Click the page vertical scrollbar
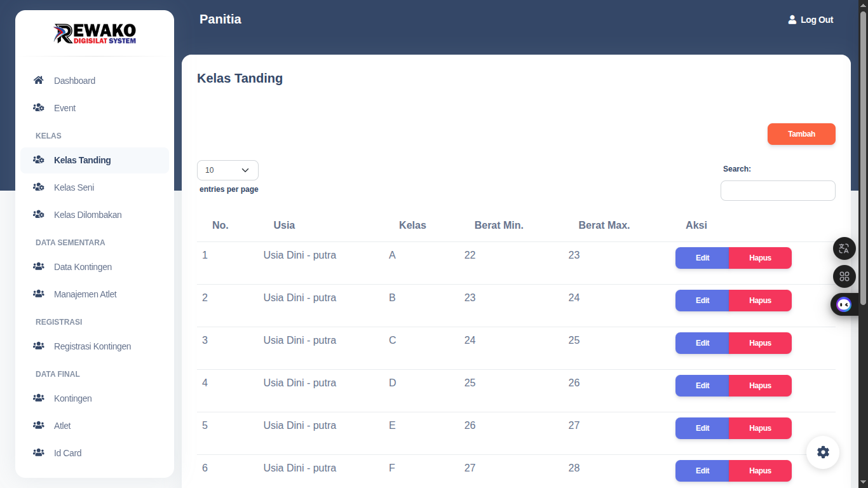868x488 pixels. click(863, 191)
